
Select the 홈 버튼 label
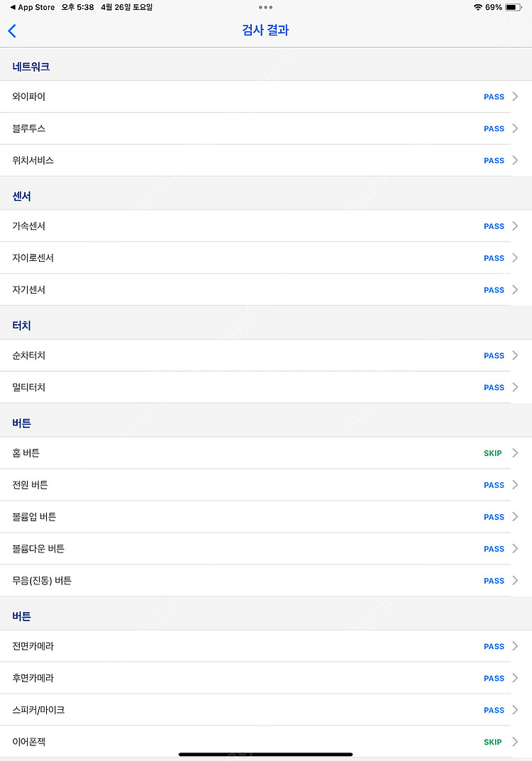[x=26, y=452]
